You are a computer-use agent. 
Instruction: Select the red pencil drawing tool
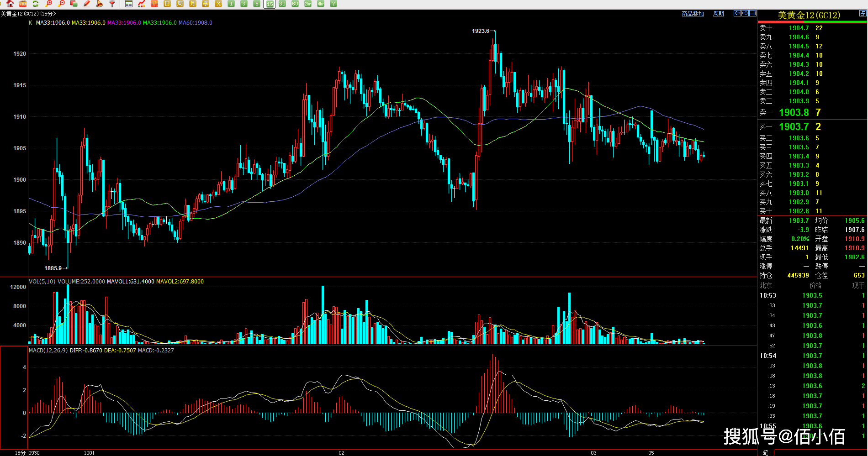[87, 4]
